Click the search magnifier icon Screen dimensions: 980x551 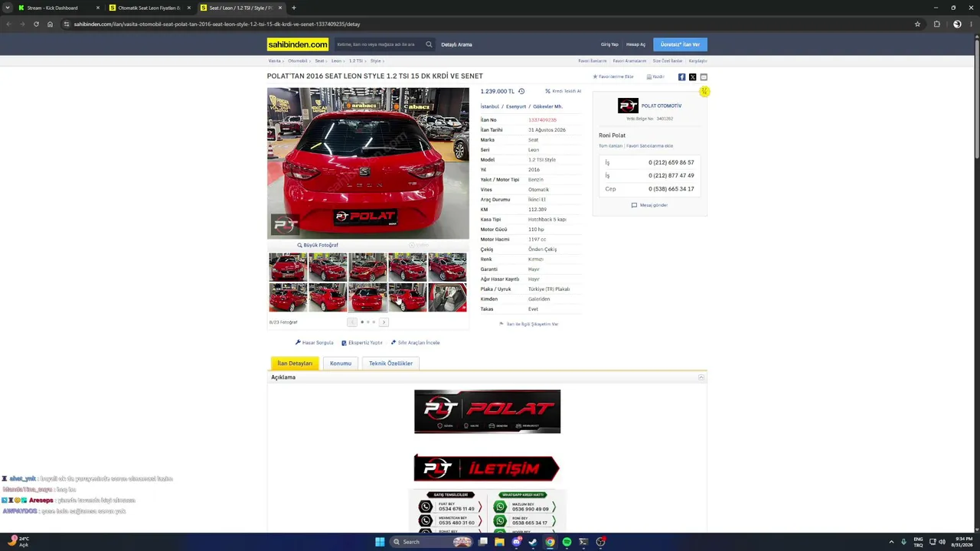(429, 44)
